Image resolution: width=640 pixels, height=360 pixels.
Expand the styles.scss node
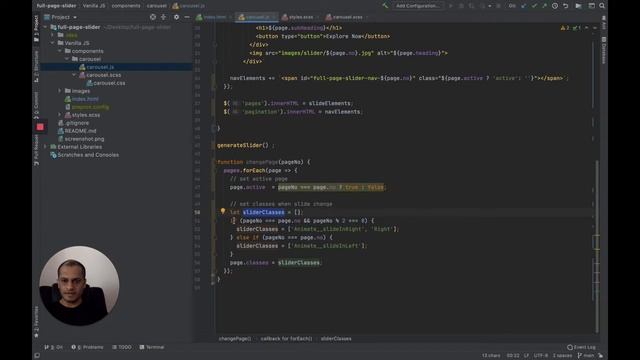pos(60,115)
